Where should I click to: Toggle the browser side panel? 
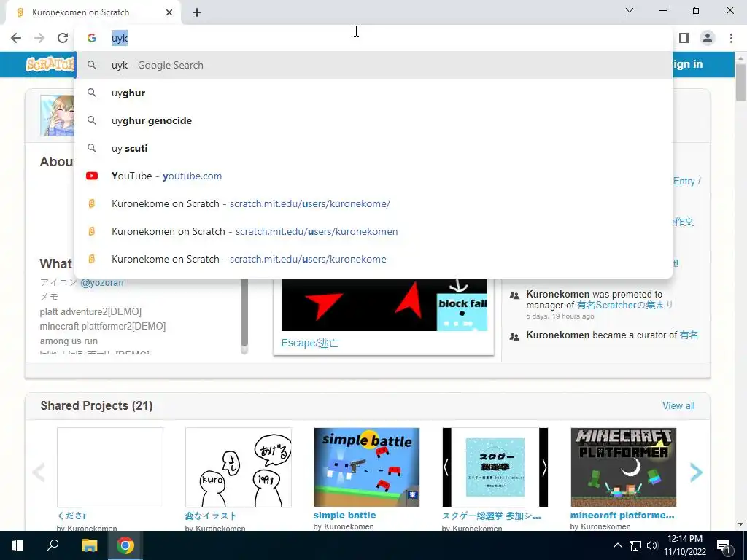[x=684, y=38]
